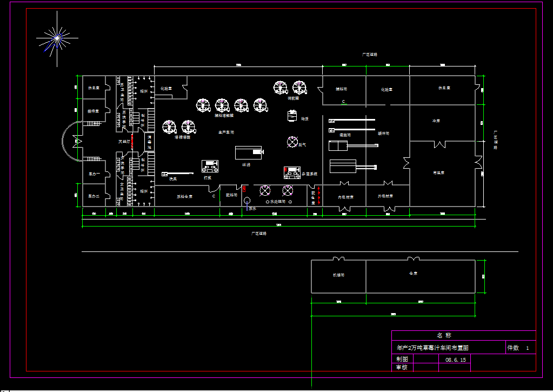Select the 接待室 room label
Viewport: 553px width, 392px height.
94,111
